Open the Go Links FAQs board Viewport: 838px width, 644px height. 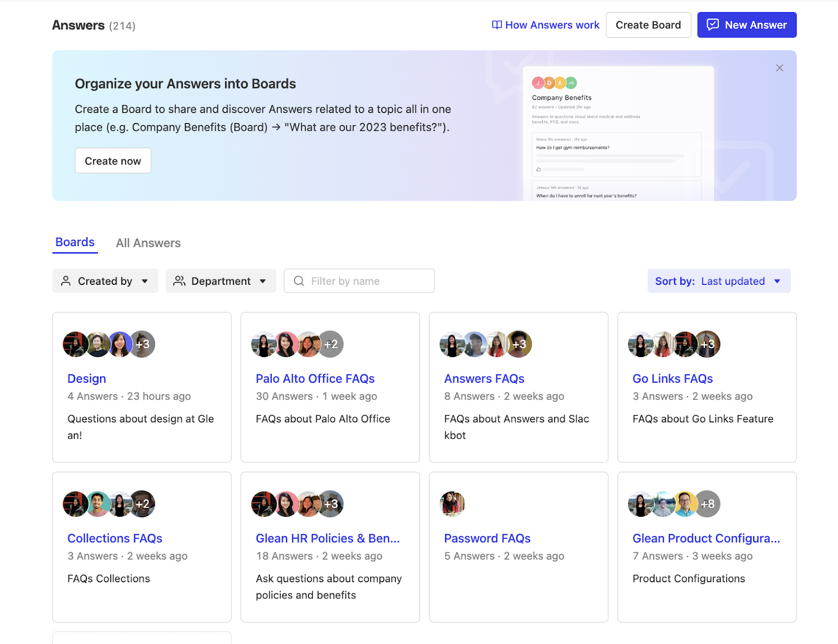[x=672, y=379]
